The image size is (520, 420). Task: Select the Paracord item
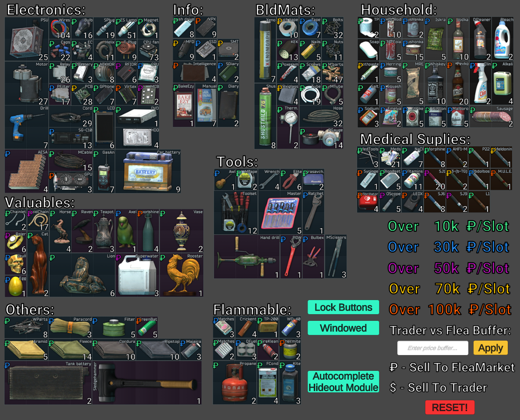pyautogui.click(x=71, y=328)
